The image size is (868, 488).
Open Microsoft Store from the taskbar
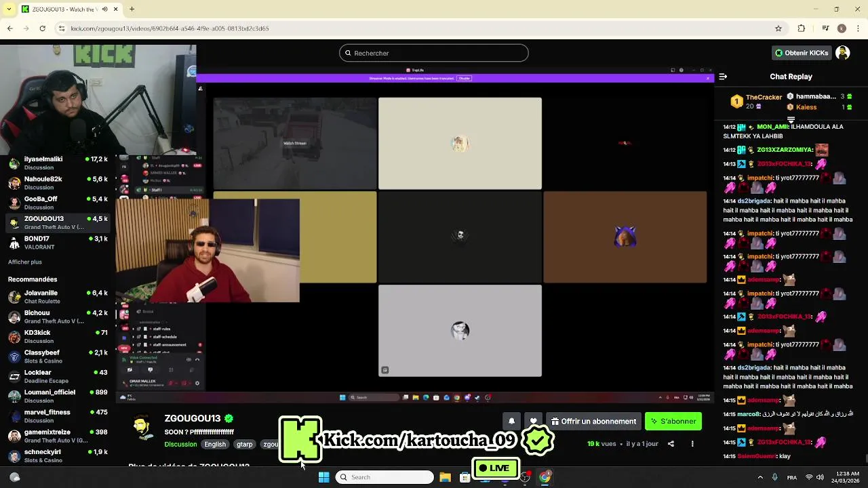click(x=465, y=477)
